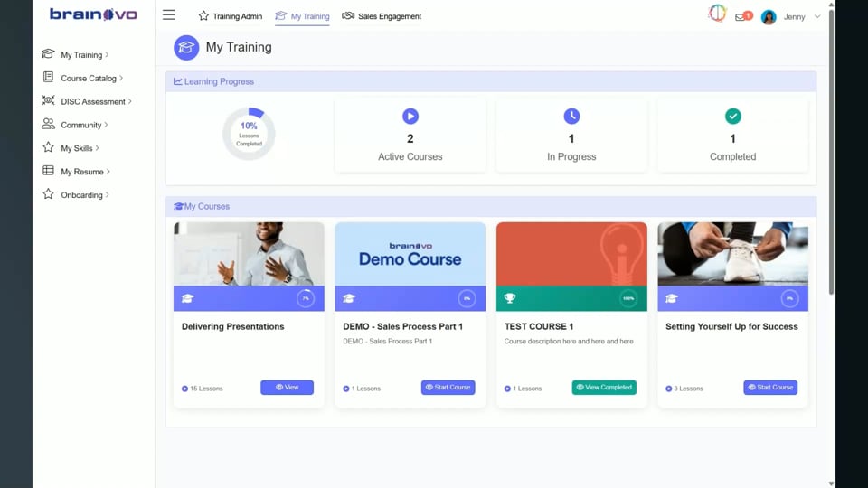Click the My Training graduation cap tab icon
Image resolution: width=868 pixels, height=488 pixels.
pos(280,15)
